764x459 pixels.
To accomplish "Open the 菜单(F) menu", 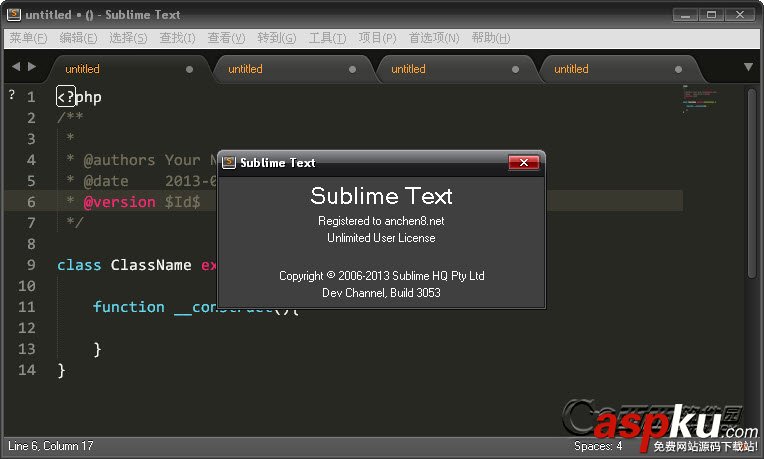I will click(x=28, y=38).
